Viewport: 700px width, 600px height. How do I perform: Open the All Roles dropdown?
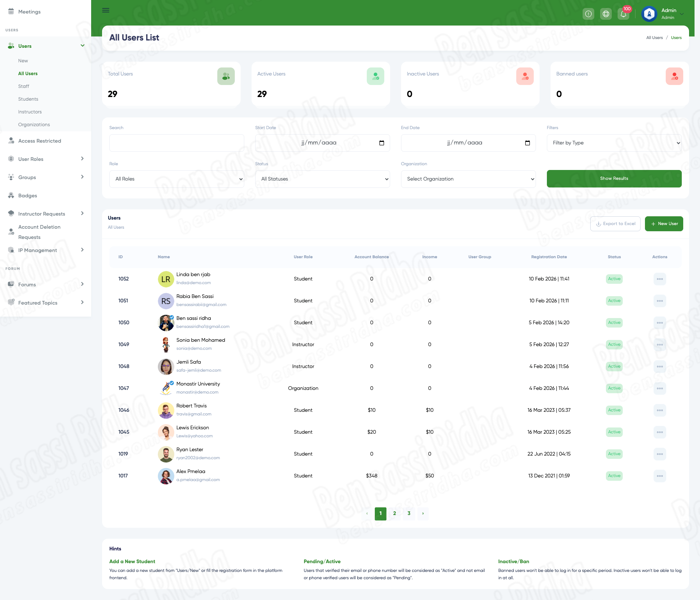[177, 179]
